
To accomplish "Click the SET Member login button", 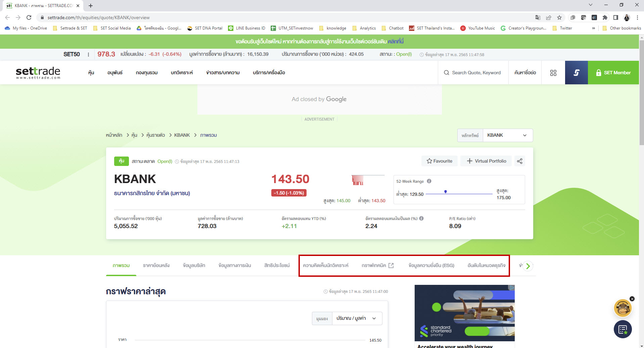I will click(613, 73).
